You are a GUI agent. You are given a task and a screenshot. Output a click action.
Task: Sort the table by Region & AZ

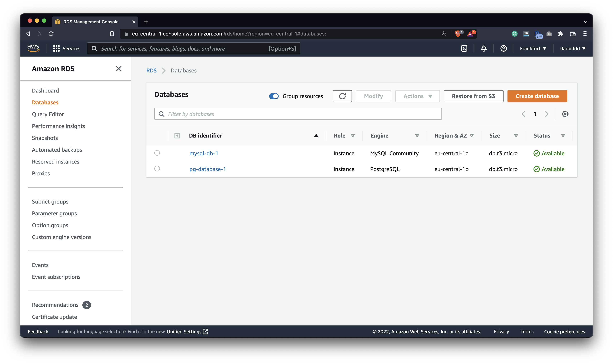click(x=472, y=136)
